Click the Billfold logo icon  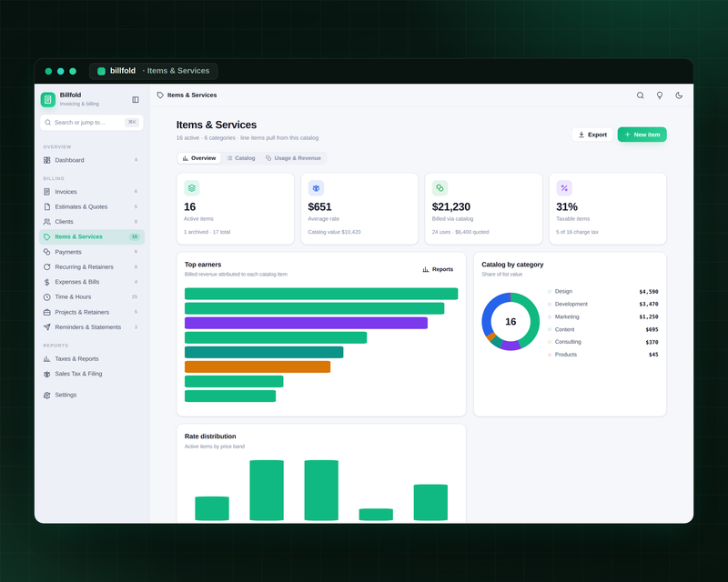tap(48, 99)
